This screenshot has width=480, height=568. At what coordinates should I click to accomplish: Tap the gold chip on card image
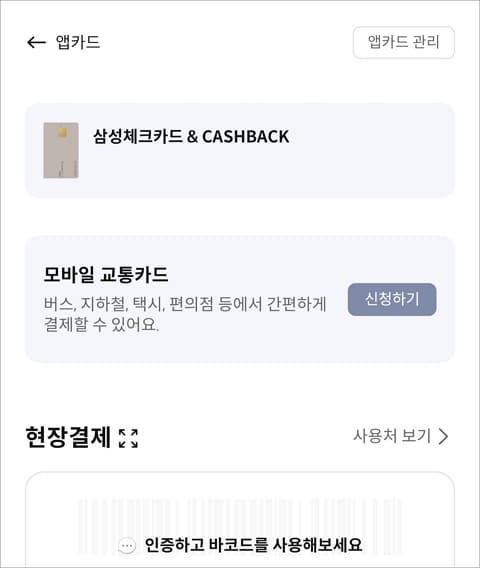tap(62, 132)
